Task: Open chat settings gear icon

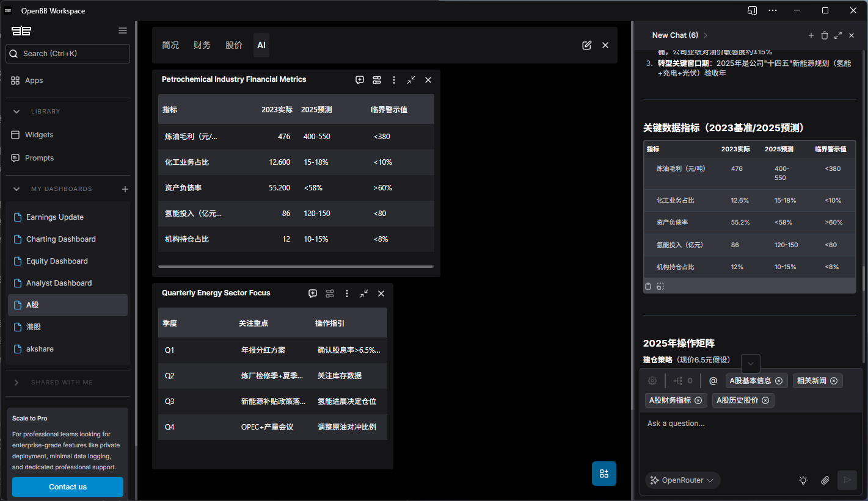Action: pyautogui.click(x=652, y=381)
